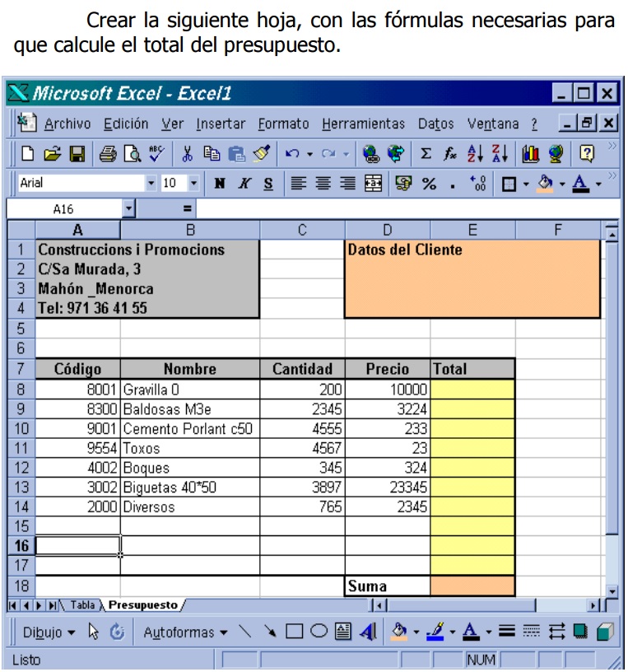
Task: Increase decimals with the decimal icon
Action: (x=477, y=184)
